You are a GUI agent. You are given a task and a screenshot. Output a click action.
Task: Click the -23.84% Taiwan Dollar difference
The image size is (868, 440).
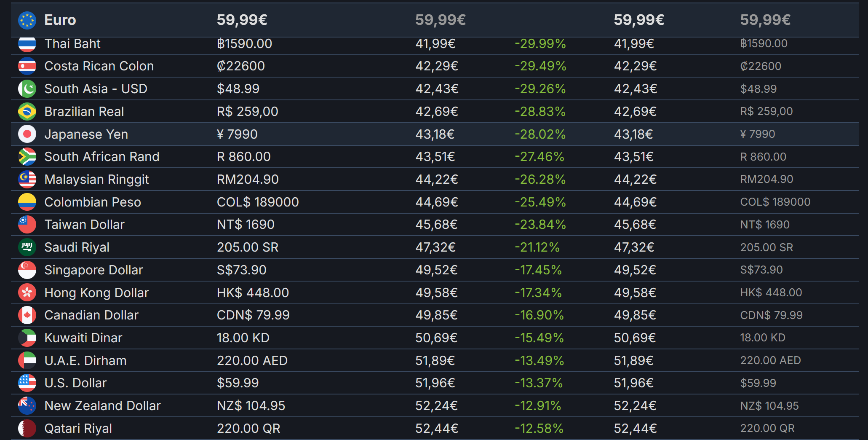(540, 225)
